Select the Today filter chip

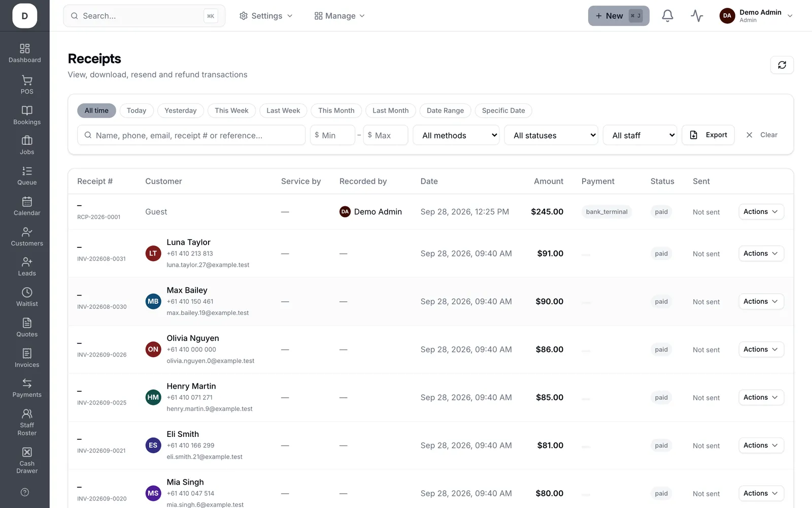[136, 111]
